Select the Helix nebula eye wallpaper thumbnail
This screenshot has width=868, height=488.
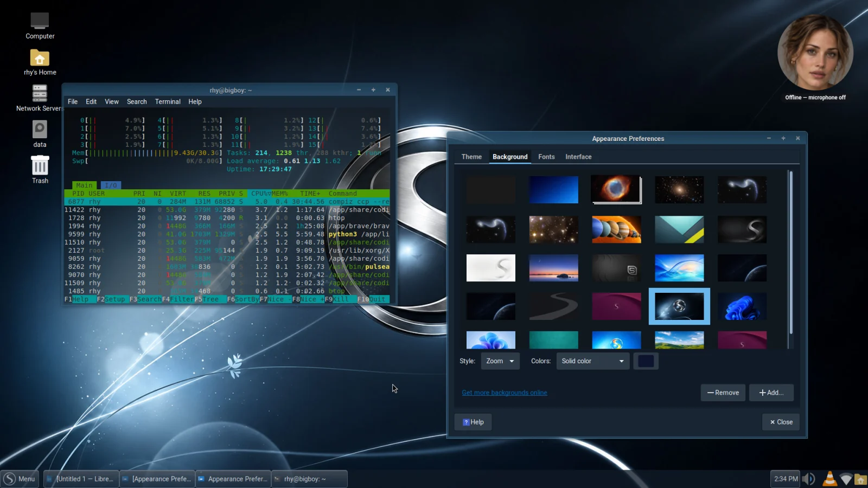616,190
